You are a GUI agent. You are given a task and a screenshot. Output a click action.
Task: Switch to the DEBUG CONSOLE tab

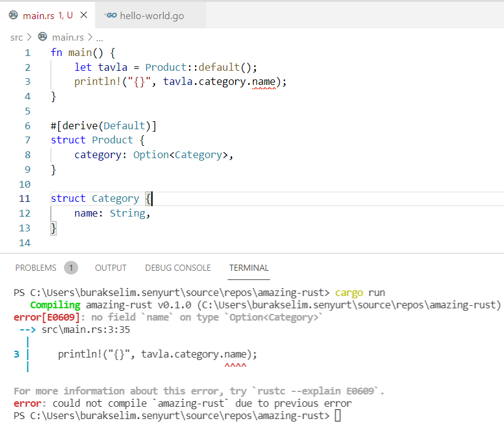pyautogui.click(x=178, y=268)
